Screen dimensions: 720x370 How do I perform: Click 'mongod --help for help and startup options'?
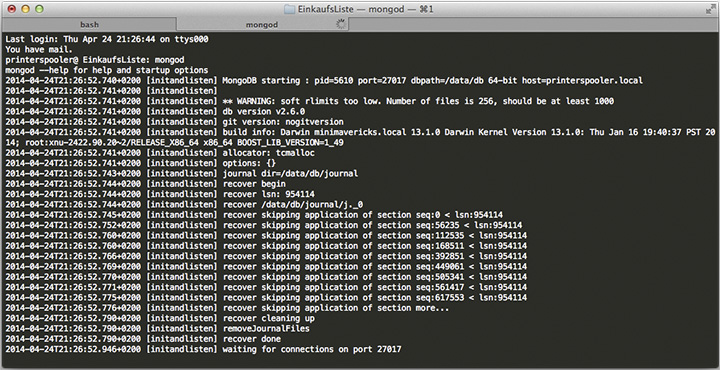(x=107, y=70)
